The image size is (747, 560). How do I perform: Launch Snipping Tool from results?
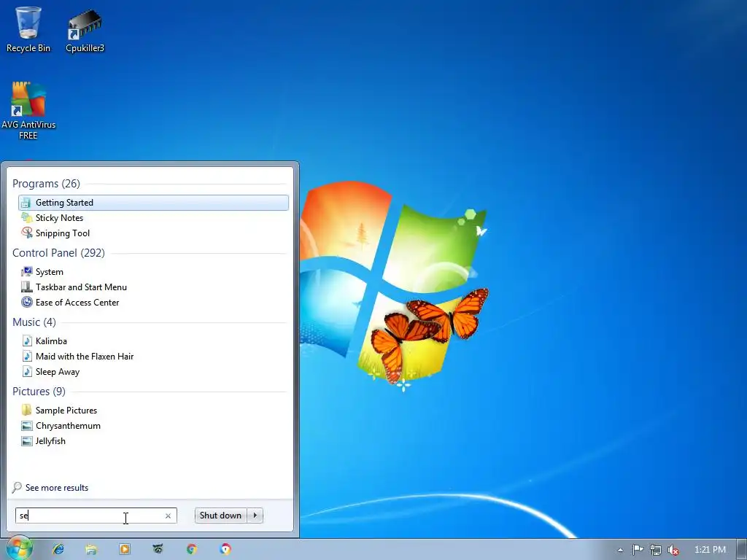click(x=153, y=233)
